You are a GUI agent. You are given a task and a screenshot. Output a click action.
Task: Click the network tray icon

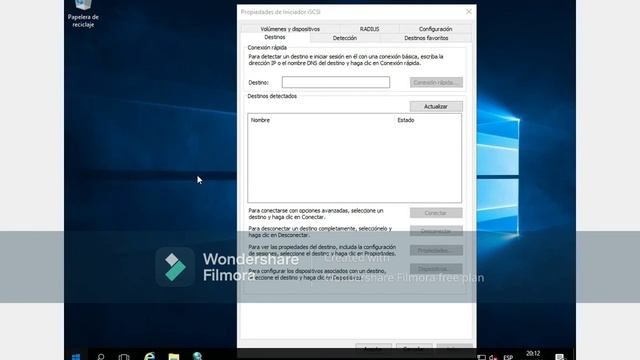coord(482,357)
